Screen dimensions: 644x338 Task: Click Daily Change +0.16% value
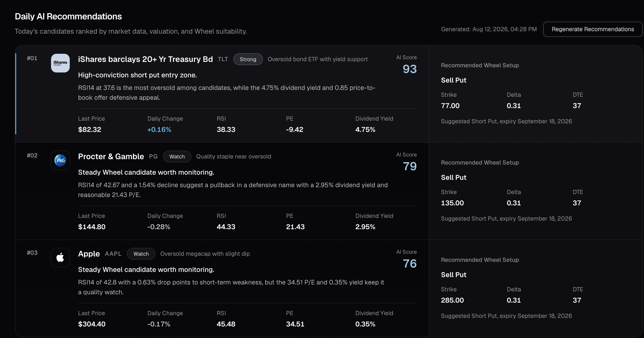(x=159, y=130)
